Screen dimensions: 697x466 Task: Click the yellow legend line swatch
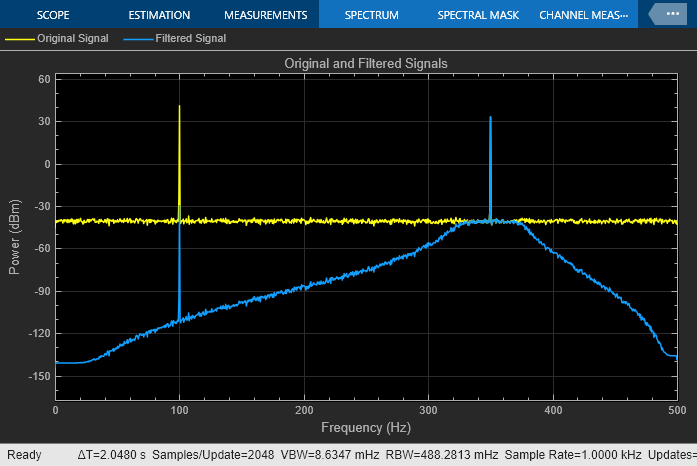click(20, 40)
